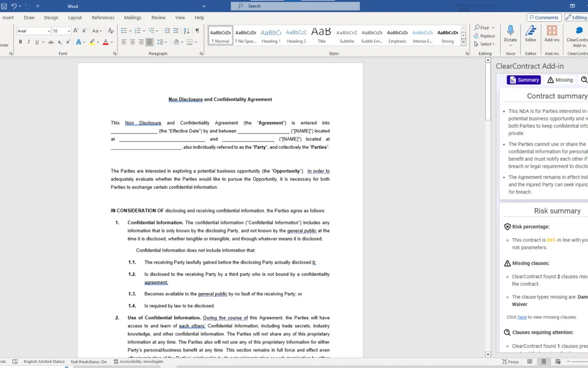Clear all formatting icon
This screenshot has height=368, width=588.
coord(111,31)
